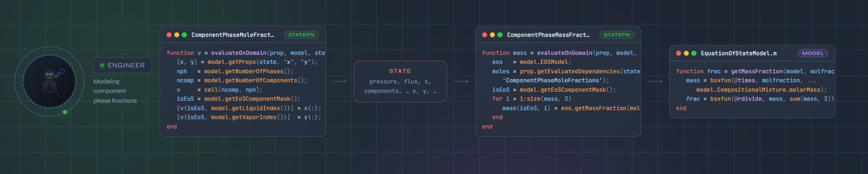
Task: Select the ComponentPhaseMassFract… window title
Action: pyautogui.click(x=548, y=35)
